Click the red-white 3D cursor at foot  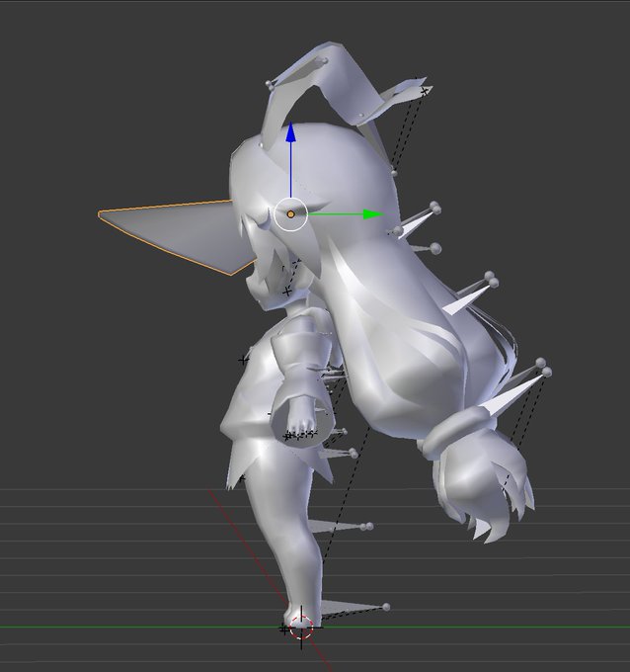coord(301,627)
